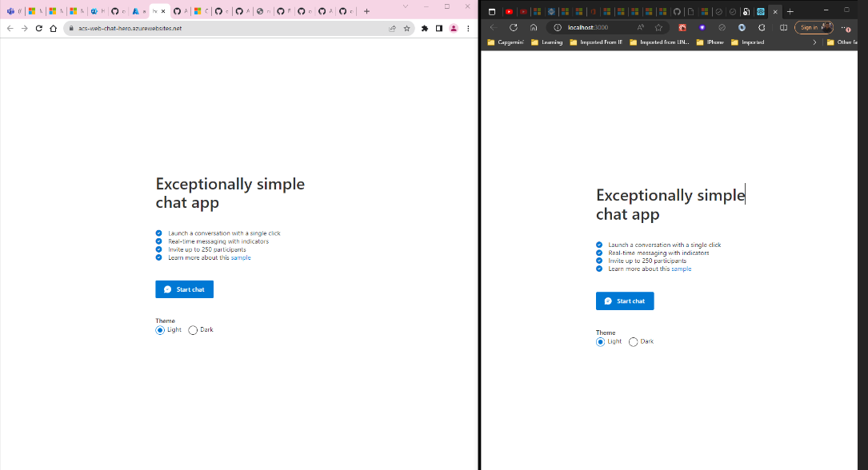This screenshot has height=470, width=868.
Task: Open vertical tabs in the Edge browser
Action: click(x=491, y=11)
